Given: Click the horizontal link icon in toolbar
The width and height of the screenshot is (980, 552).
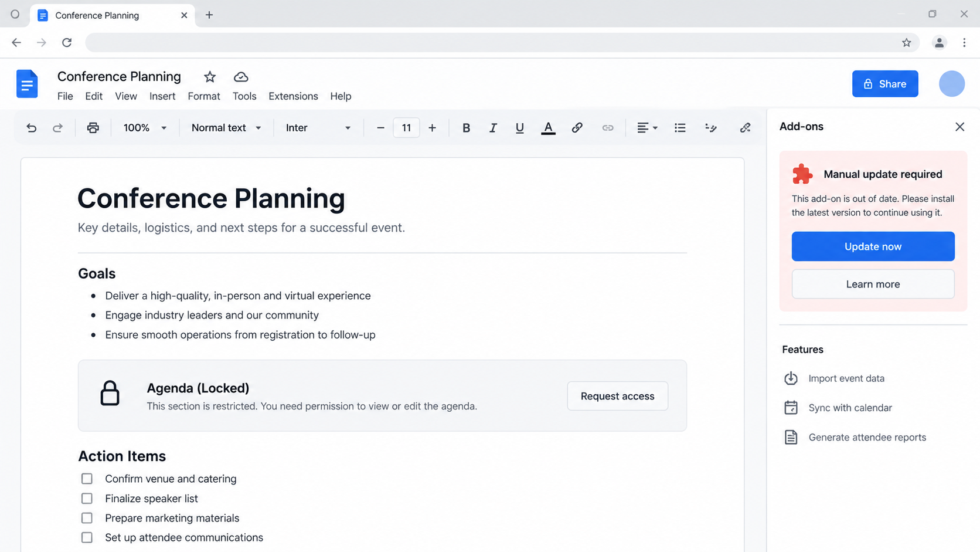Looking at the screenshot, I should point(608,127).
